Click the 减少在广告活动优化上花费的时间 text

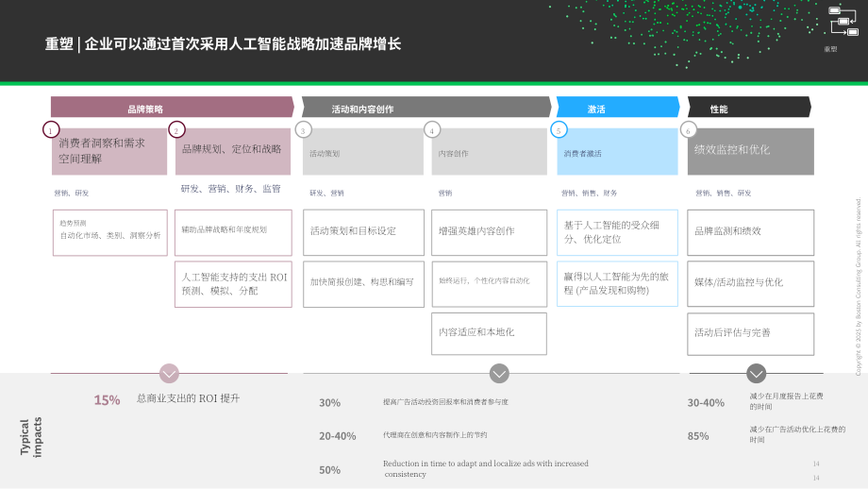(797, 434)
